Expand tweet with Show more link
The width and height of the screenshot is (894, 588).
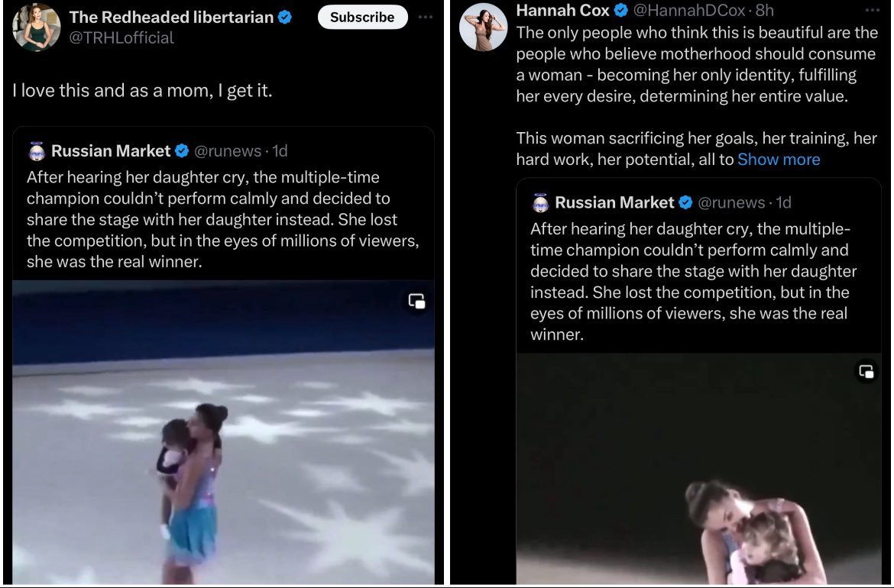click(779, 160)
